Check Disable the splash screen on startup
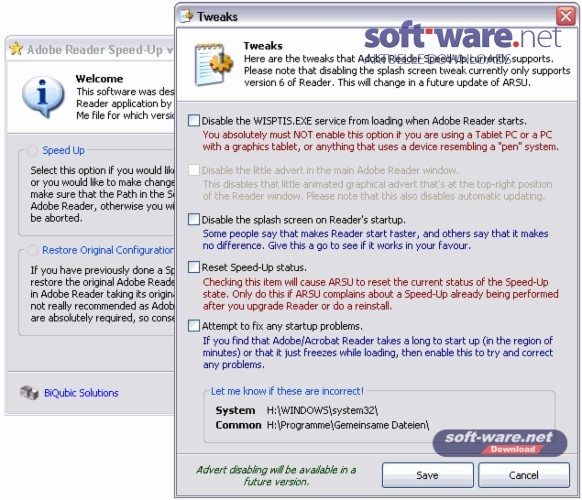 click(194, 219)
